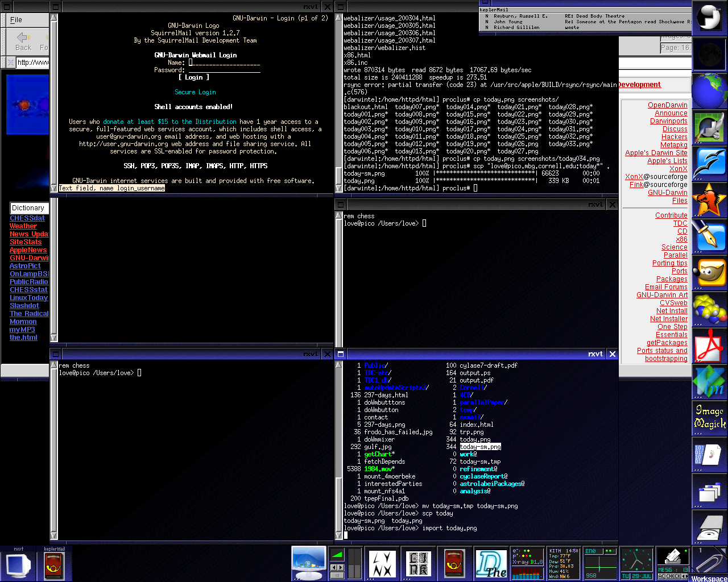
Task: Open the CHESSdat sidebar link
Action: [x=27, y=218]
